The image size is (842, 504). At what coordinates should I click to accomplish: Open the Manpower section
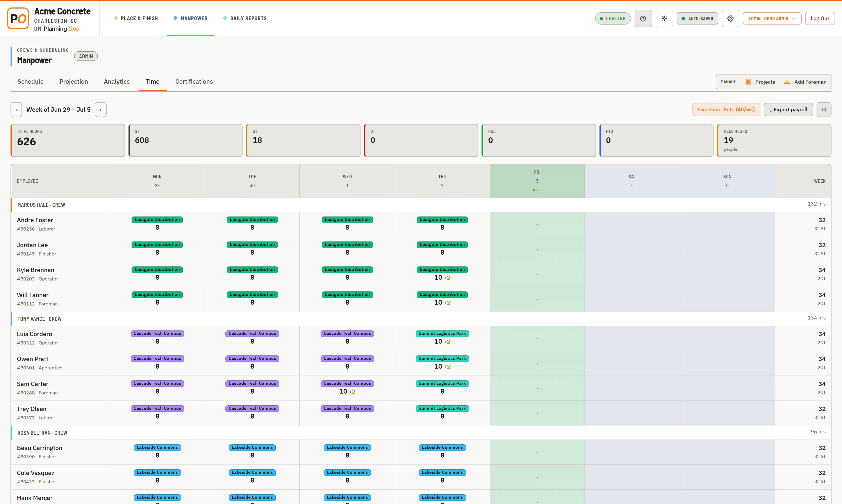(190, 18)
